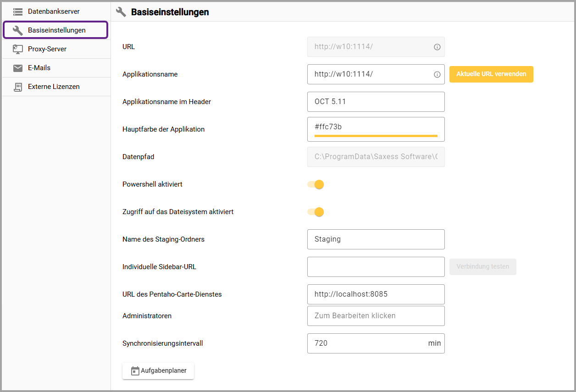This screenshot has width=576, height=392.
Task: Click the calendar icon on Aufgabenplaner button
Action: (x=135, y=371)
